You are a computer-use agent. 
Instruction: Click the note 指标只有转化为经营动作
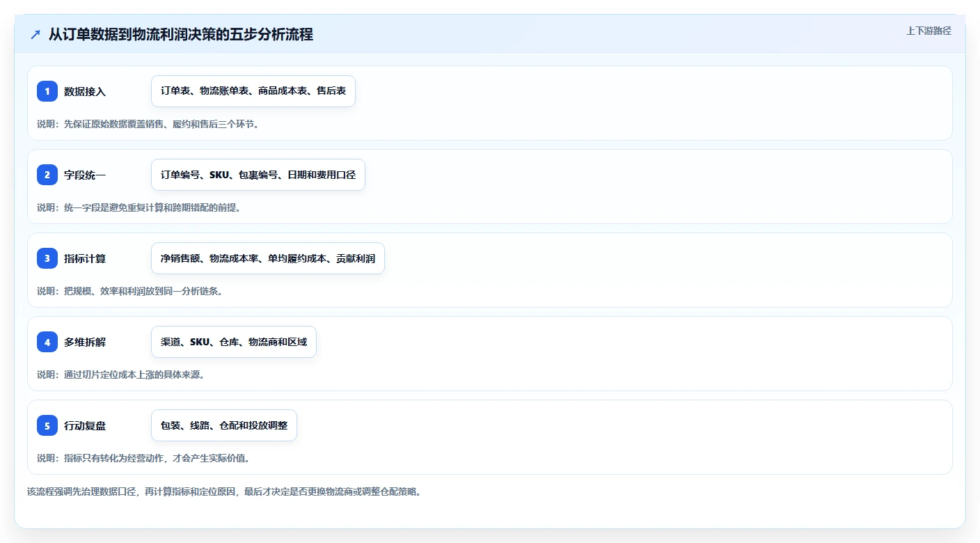pyautogui.click(x=143, y=458)
